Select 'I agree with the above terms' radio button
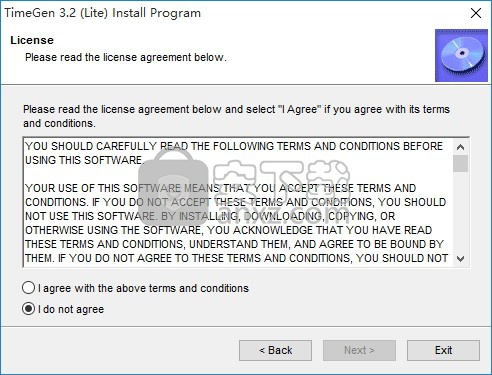The width and height of the screenshot is (492, 375). 29,288
